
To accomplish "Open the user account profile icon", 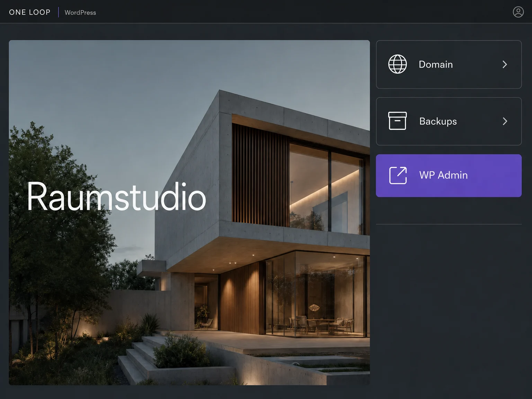I will point(518,12).
